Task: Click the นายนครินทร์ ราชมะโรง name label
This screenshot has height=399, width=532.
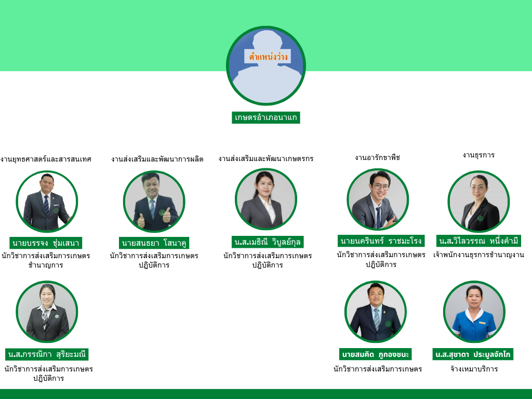Action: coord(381,241)
